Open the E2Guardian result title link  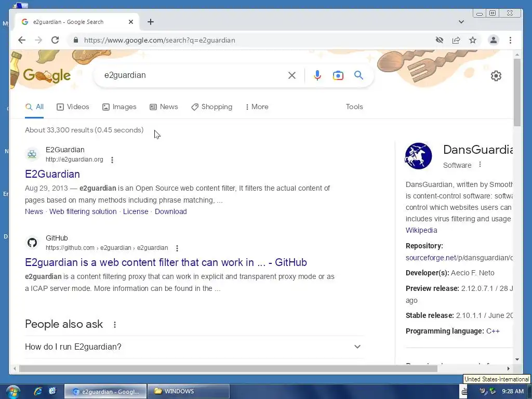[x=52, y=174]
